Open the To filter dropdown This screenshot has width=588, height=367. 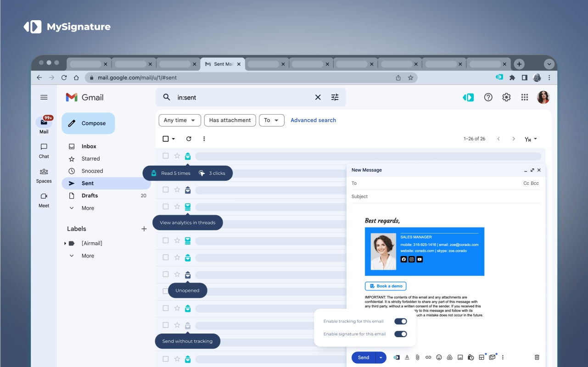click(x=272, y=120)
